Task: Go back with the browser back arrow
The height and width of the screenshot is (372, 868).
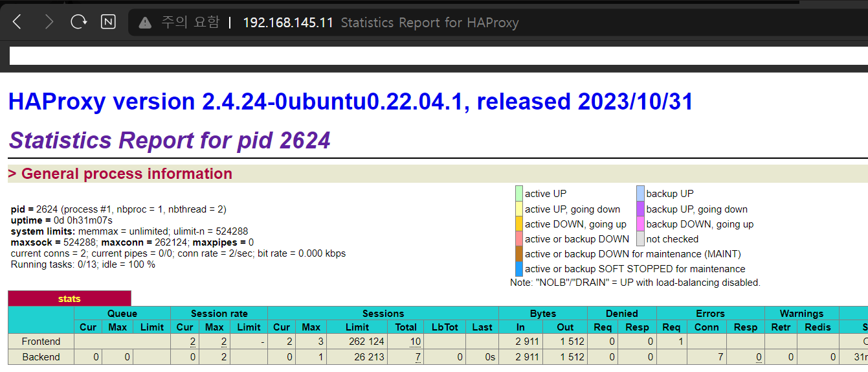Action: click(17, 22)
